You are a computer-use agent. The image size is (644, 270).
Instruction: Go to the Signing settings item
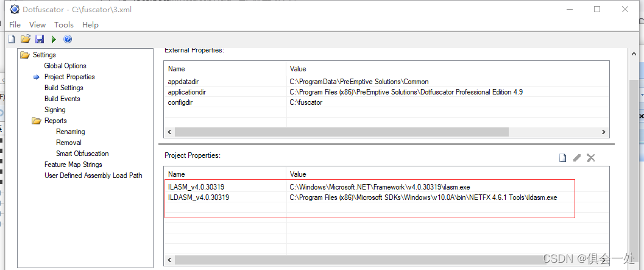click(x=55, y=110)
